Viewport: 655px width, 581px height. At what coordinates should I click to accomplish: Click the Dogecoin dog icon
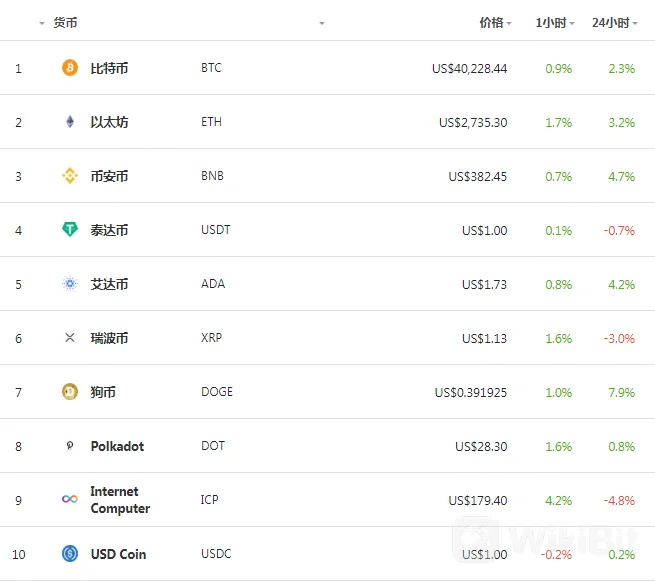pyautogui.click(x=70, y=392)
